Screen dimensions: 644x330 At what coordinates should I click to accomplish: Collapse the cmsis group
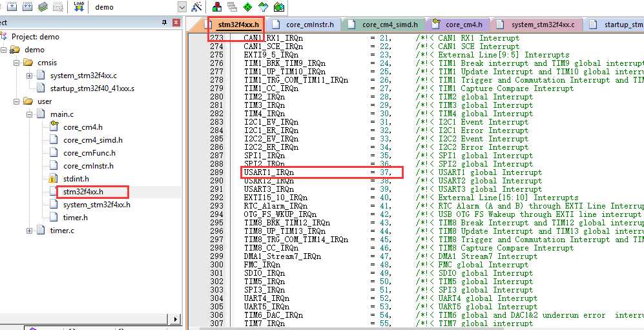click(x=17, y=63)
